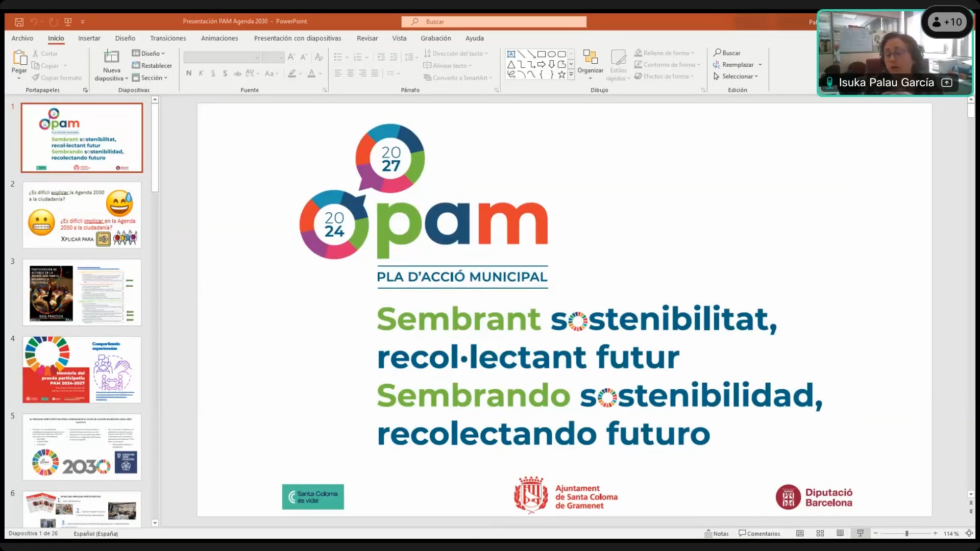Select slide 2 thumbnail about explaining Agenda 2030
The width and height of the screenshot is (980, 551).
pyautogui.click(x=82, y=215)
